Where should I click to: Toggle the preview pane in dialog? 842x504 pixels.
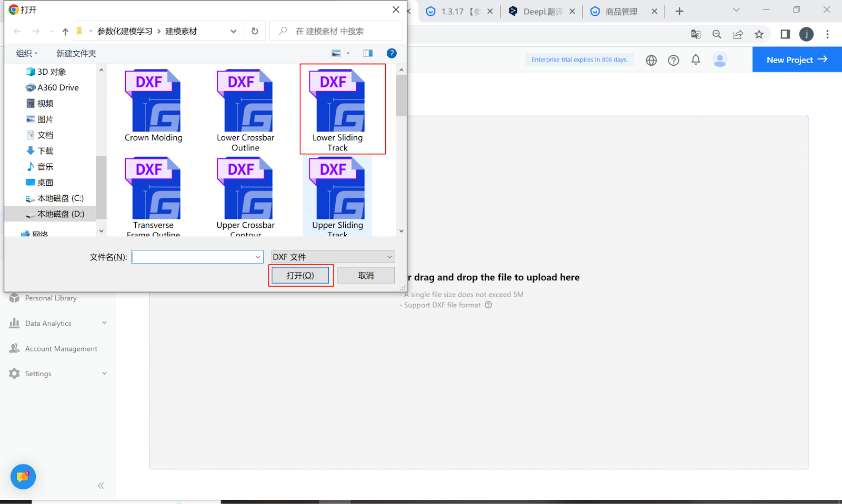[368, 53]
